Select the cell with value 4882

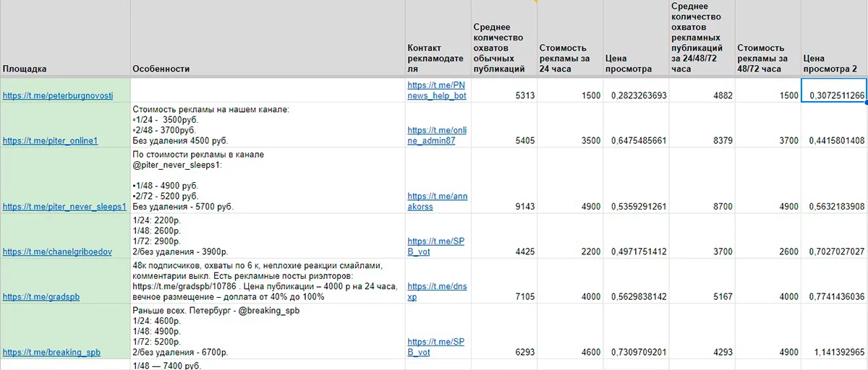701,90
